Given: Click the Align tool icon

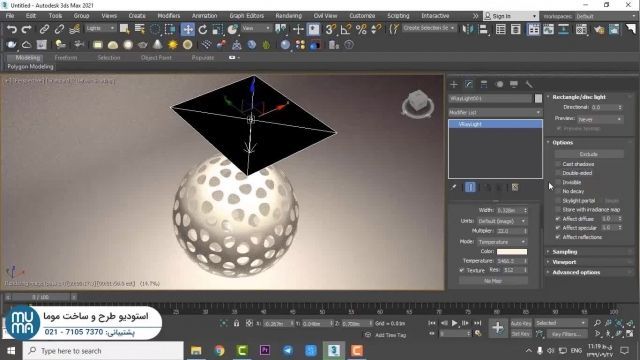Looking at the screenshot, I should (x=483, y=29).
